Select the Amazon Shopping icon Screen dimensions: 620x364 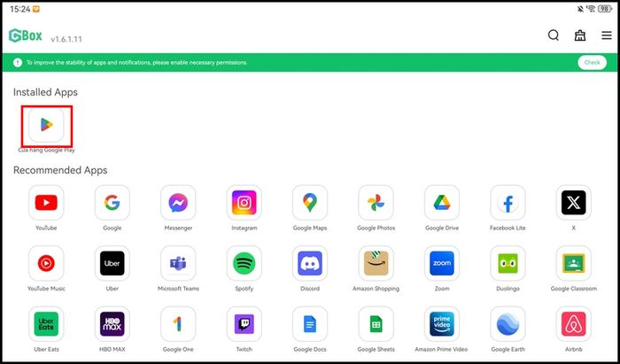[376, 263]
